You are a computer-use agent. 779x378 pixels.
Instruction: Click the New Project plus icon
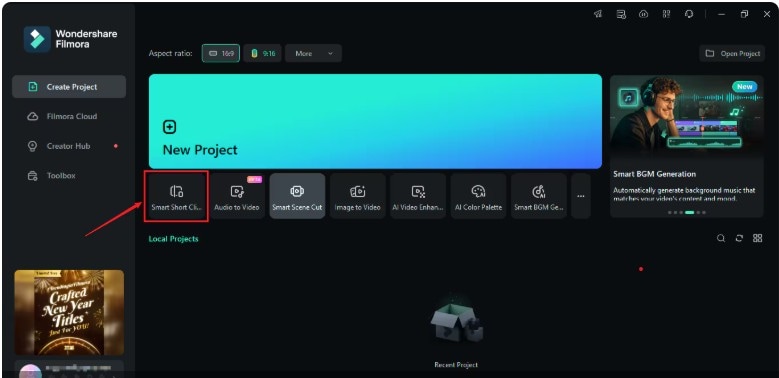coord(169,127)
